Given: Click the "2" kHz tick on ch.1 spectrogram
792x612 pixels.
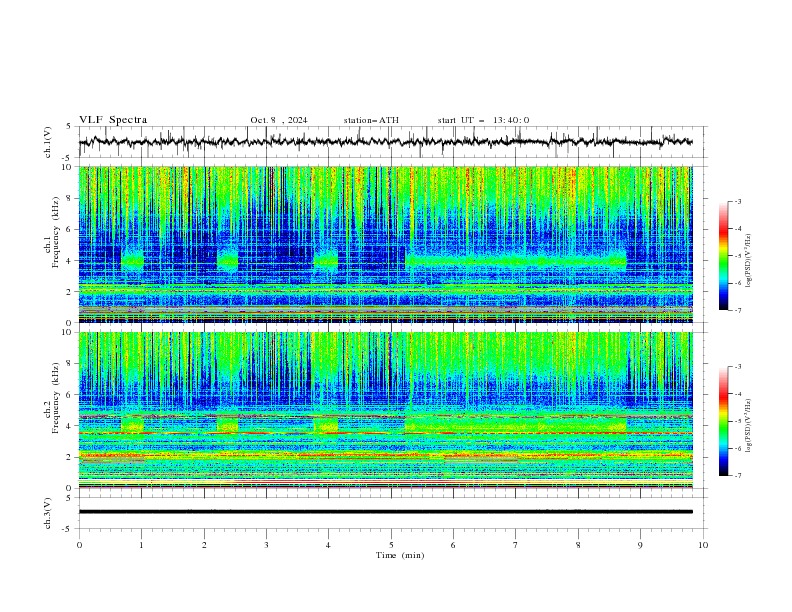Looking at the screenshot, I should (70, 292).
